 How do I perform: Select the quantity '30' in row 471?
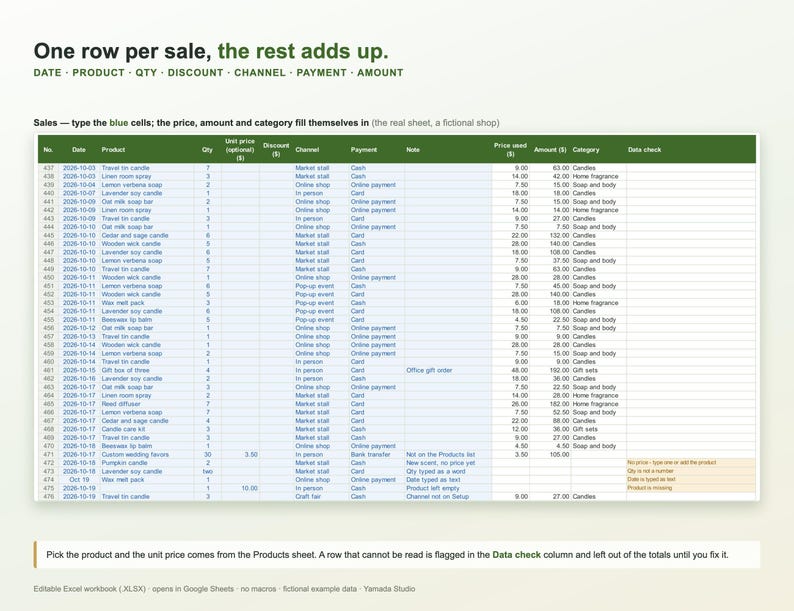point(208,455)
